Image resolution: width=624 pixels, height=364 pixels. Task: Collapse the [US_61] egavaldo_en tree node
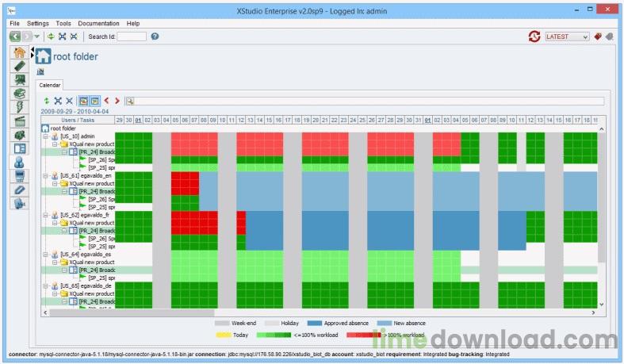click(46, 176)
